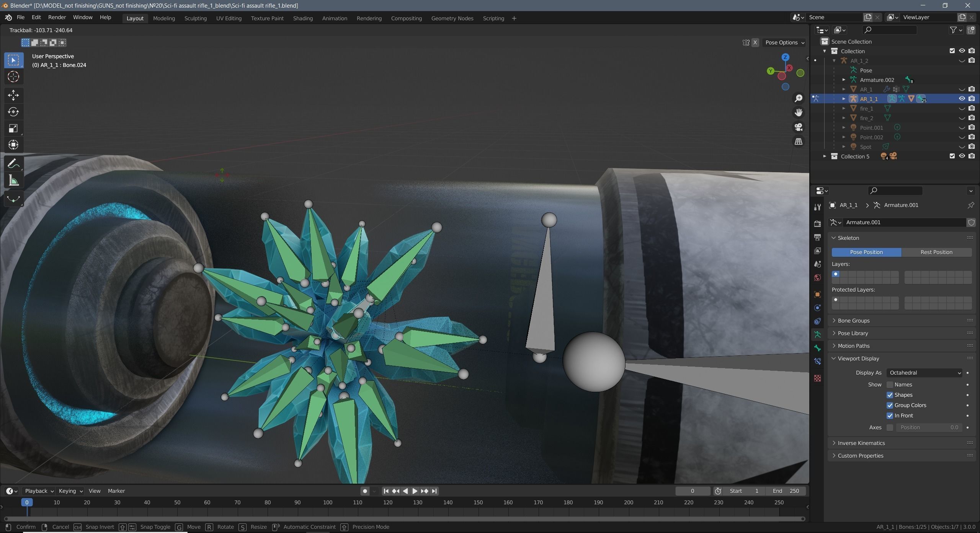980x533 pixels.
Task: Switch to the Sculpting workspace tab
Action: (195, 18)
